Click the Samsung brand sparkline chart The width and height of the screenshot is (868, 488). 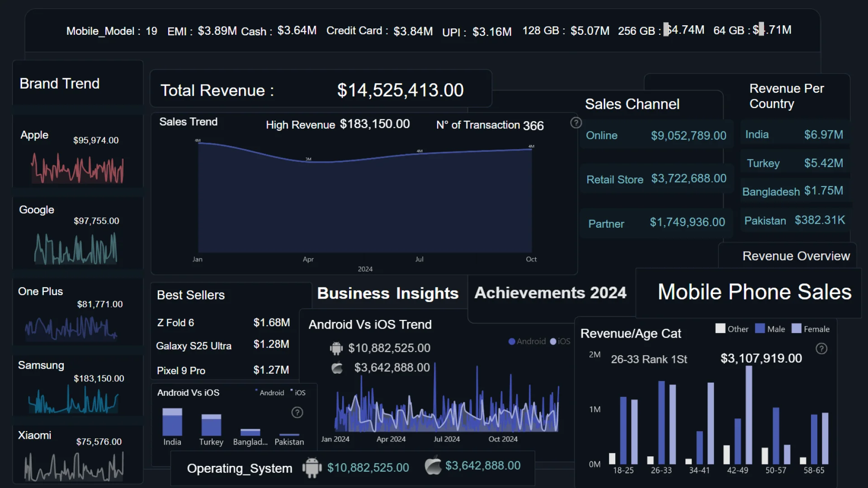click(x=73, y=401)
